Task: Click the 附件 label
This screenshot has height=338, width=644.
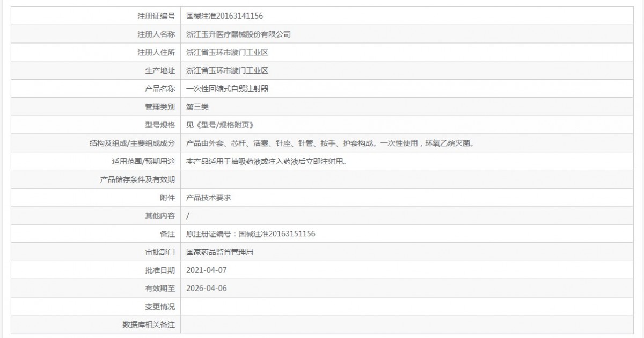Action: click(167, 198)
